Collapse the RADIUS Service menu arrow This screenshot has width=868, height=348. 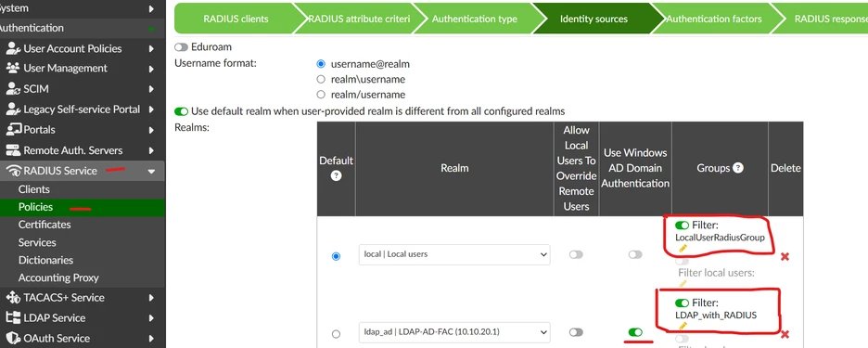[x=151, y=172]
